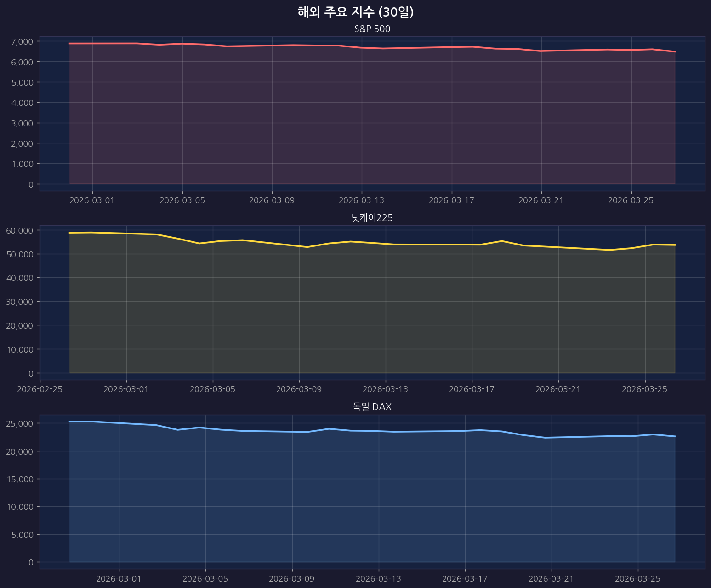Select the 2026-03-17 date on 닛케이225 axis

(x=472, y=389)
